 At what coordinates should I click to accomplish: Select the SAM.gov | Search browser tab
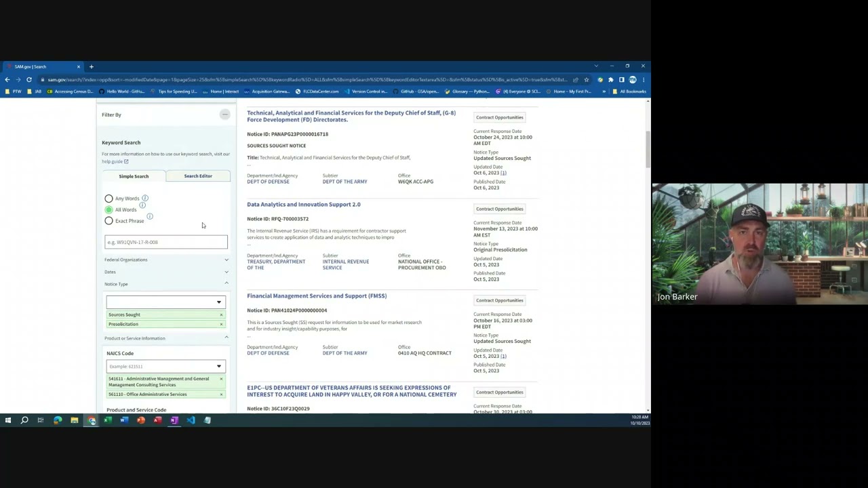pyautogui.click(x=43, y=66)
